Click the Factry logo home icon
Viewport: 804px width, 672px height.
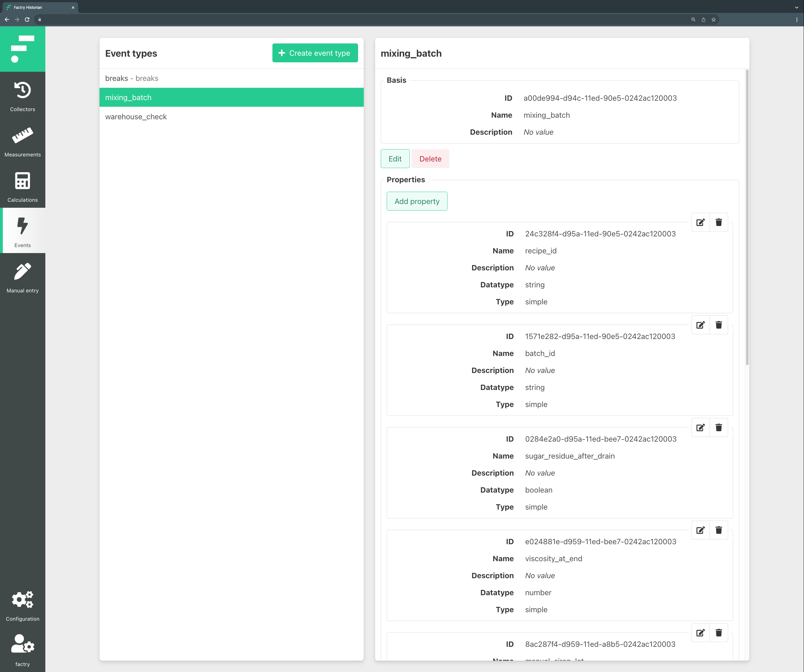23,49
